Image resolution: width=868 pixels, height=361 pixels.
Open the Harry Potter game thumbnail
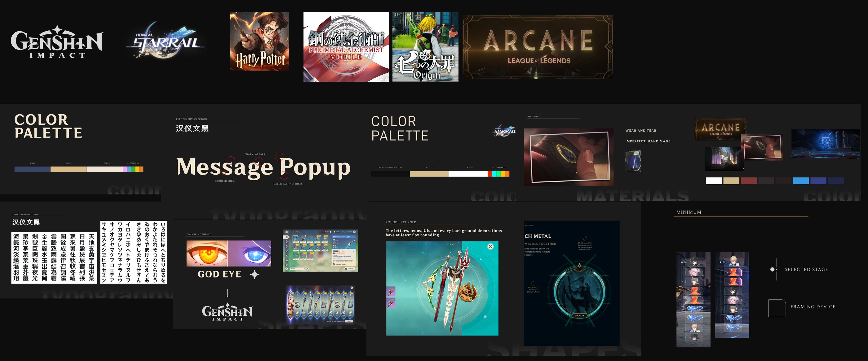pyautogui.click(x=259, y=41)
